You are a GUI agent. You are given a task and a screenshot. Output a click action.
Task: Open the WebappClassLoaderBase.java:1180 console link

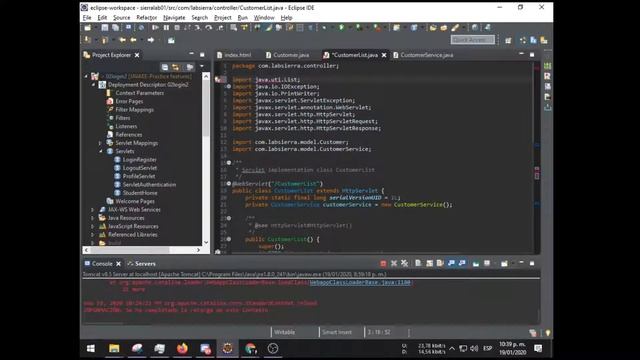point(360,282)
